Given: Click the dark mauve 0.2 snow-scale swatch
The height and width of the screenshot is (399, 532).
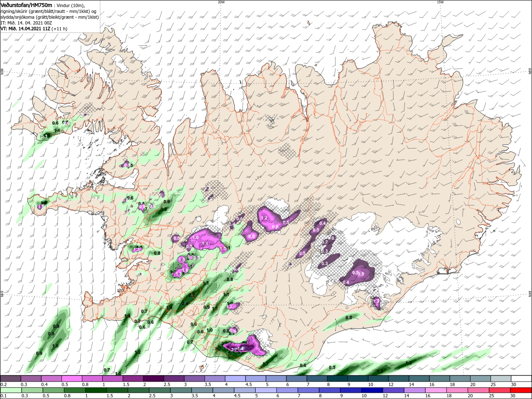Looking at the screenshot, I should click(11, 379).
